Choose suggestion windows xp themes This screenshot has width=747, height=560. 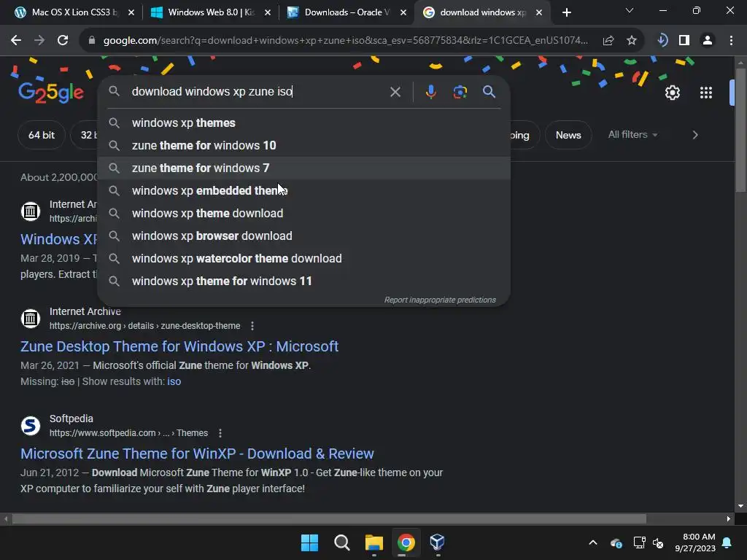[304, 122]
